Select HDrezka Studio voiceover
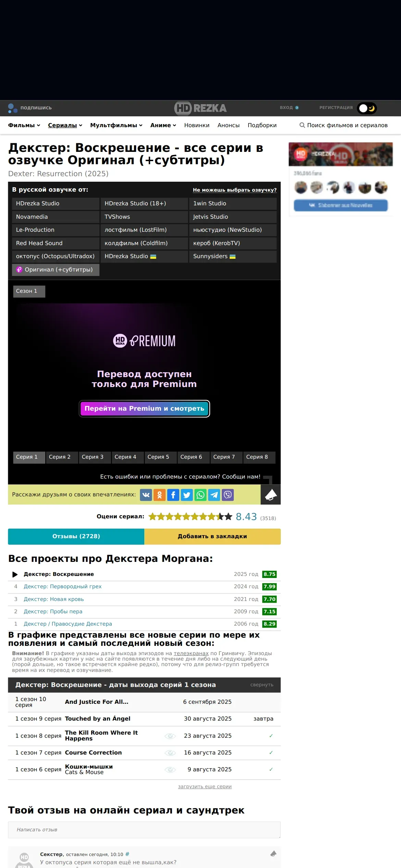 click(x=56, y=204)
